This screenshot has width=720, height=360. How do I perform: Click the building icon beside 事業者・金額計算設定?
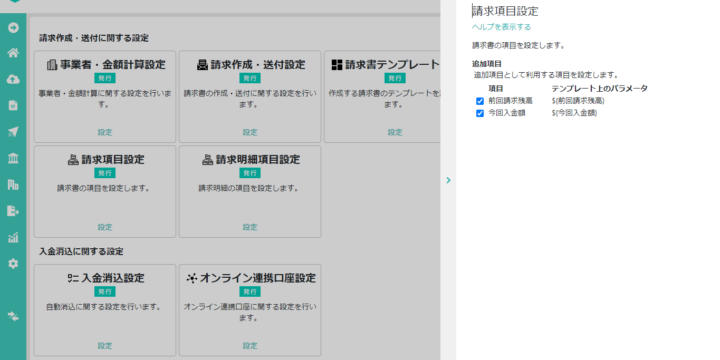(x=52, y=65)
